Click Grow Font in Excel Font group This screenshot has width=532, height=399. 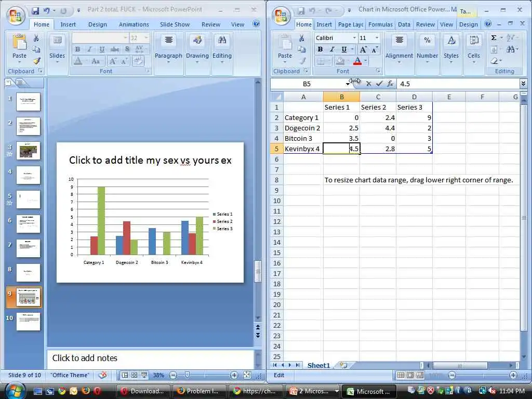tap(363, 50)
